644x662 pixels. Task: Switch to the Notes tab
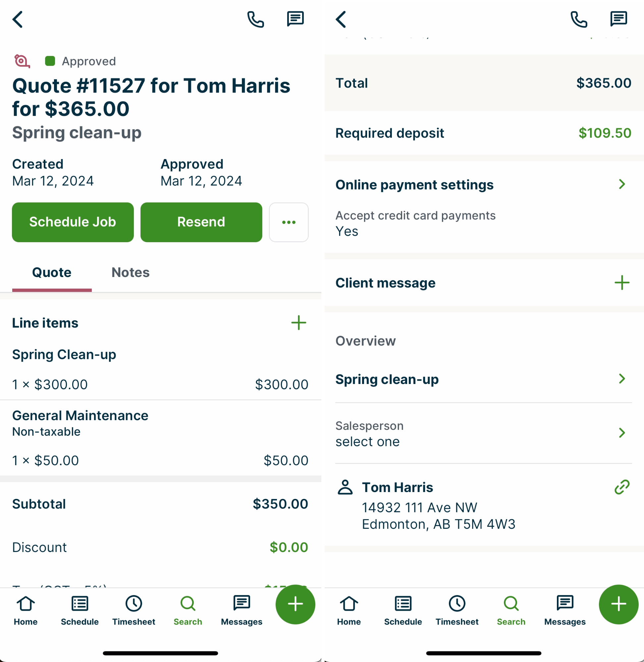coord(131,272)
